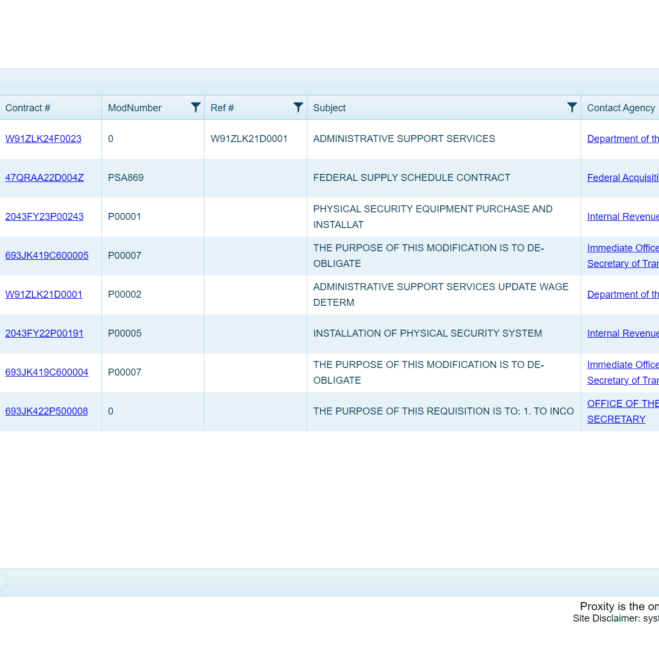Select de-obligate subject in 693JK419C600005 row

pos(428,256)
